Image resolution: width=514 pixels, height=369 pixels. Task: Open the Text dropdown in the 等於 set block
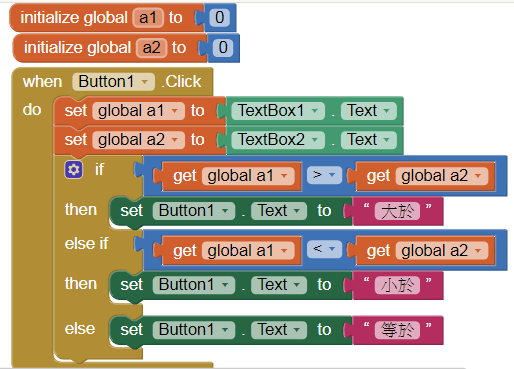tap(279, 330)
